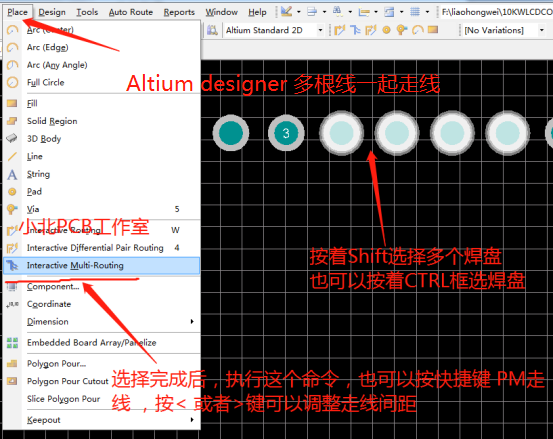Open the Window menu
This screenshot has height=439, width=553.
coord(221,12)
